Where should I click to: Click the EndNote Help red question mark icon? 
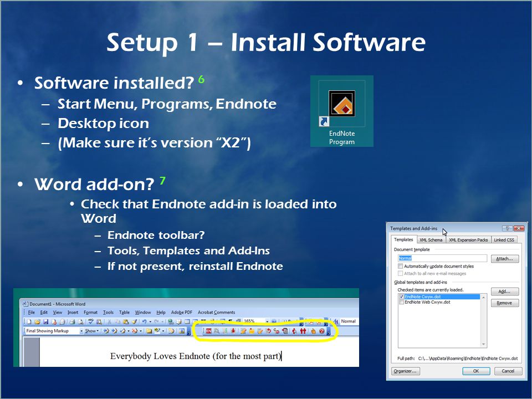tap(322, 331)
